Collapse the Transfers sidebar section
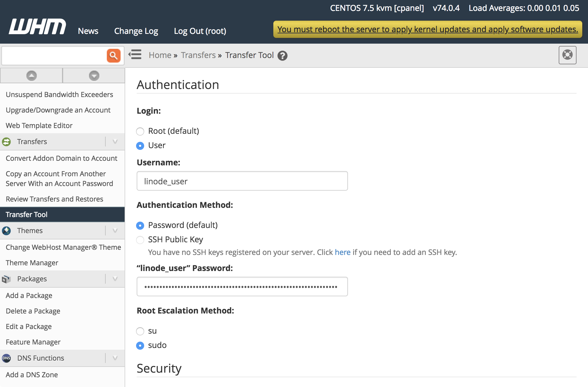Viewport: 588px width, 387px height. pyautogui.click(x=115, y=142)
